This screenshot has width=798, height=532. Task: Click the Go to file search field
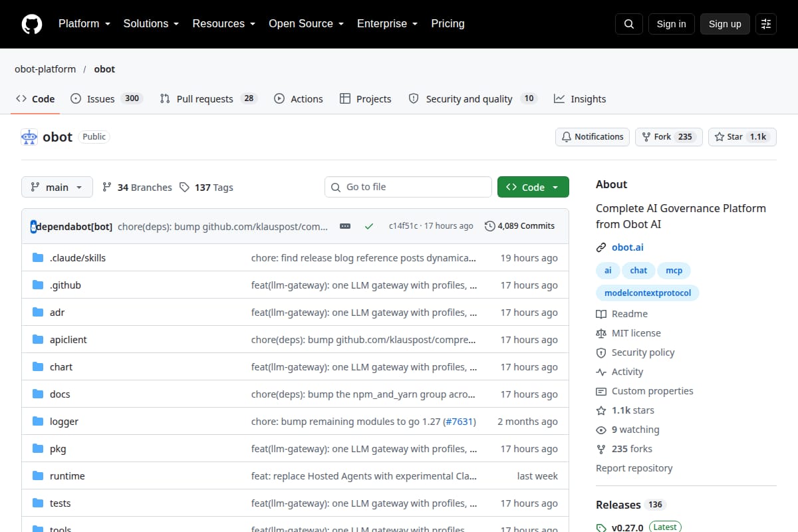tap(408, 188)
